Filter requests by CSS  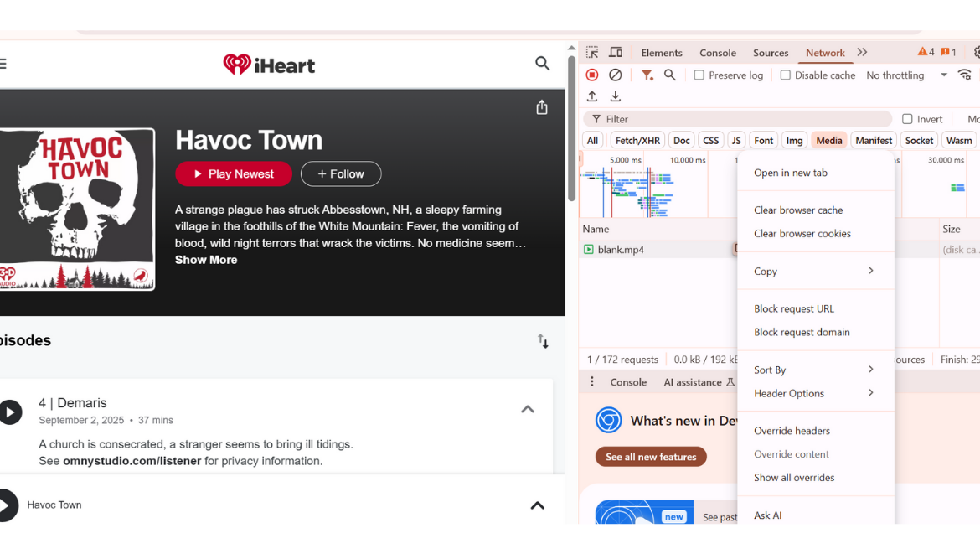coord(710,141)
